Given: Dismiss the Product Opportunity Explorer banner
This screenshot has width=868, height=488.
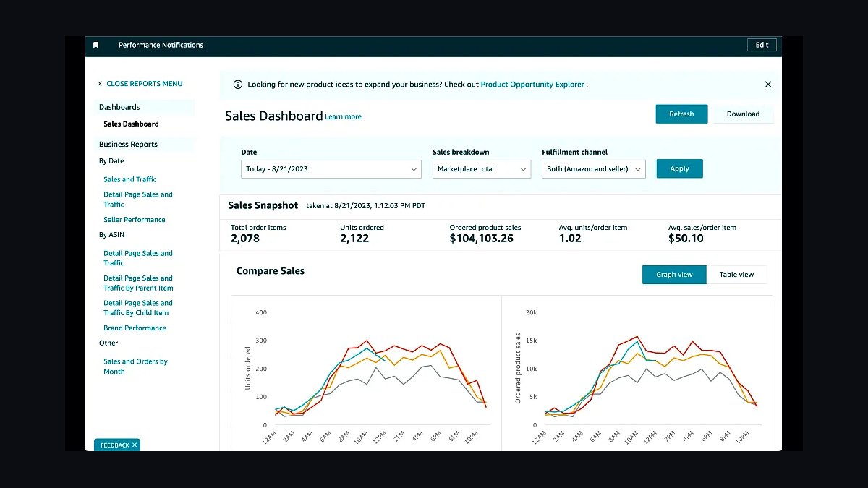Looking at the screenshot, I should [x=768, y=85].
